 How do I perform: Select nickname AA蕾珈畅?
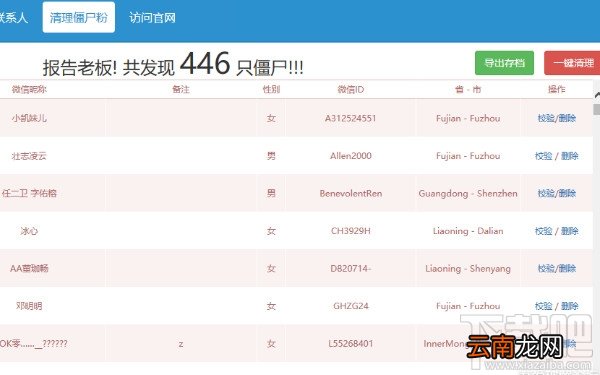29,268
